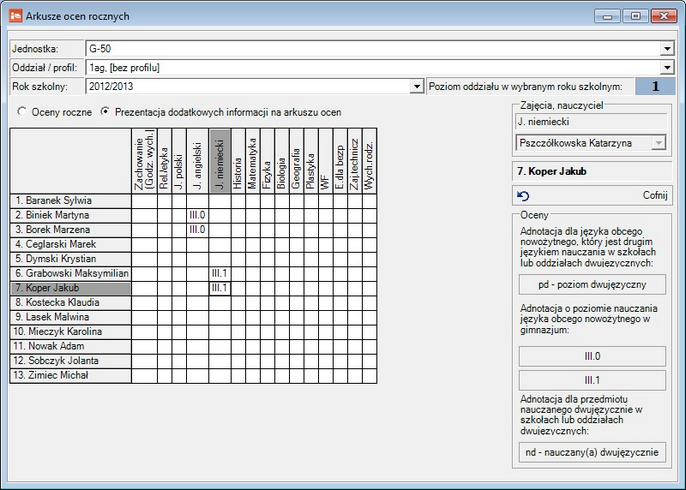The width and height of the screenshot is (686, 490).
Task: Click the pd - poziom dwujęzyczny button
Action: 592,284
